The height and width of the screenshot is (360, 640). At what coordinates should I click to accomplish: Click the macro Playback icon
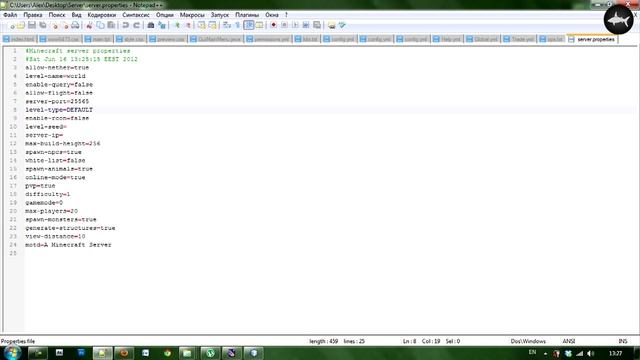coord(295,25)
